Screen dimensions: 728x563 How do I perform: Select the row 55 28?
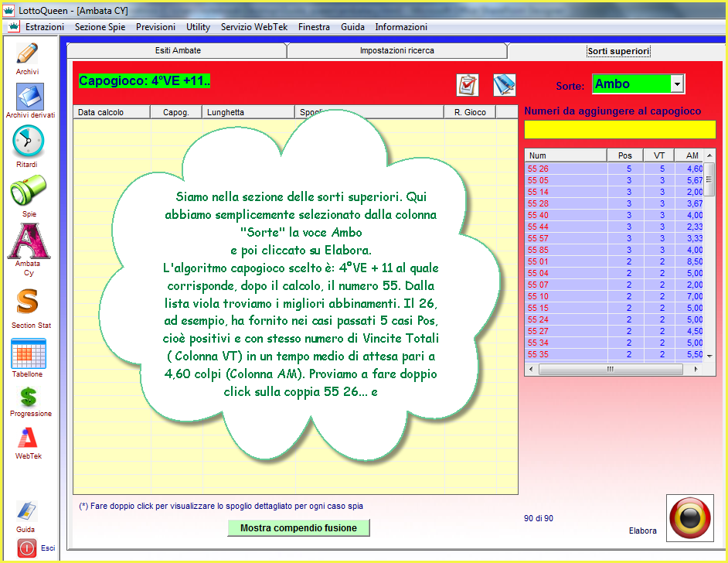[x=614, y=203]
